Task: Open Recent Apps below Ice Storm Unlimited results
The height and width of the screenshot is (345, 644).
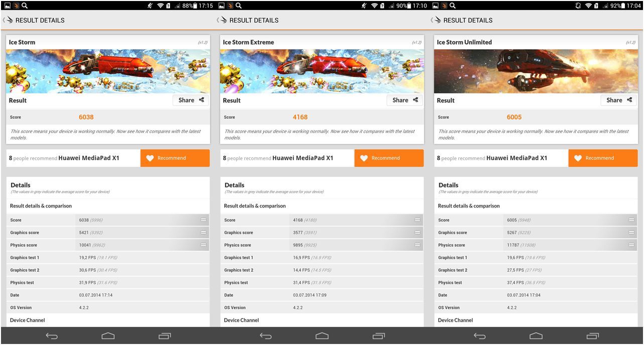Action: (x=592, y=336)
